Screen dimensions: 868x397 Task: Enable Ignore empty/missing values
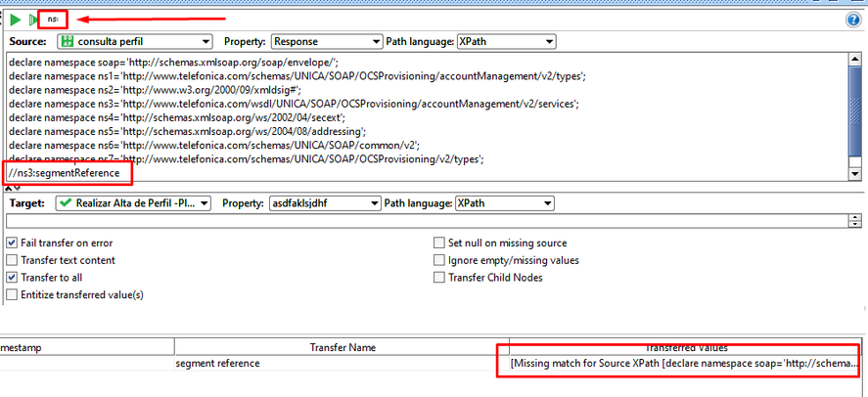point(439,260)
